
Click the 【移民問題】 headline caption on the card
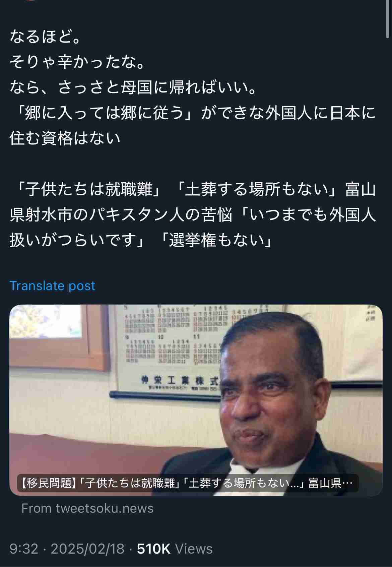click(188, 483)
